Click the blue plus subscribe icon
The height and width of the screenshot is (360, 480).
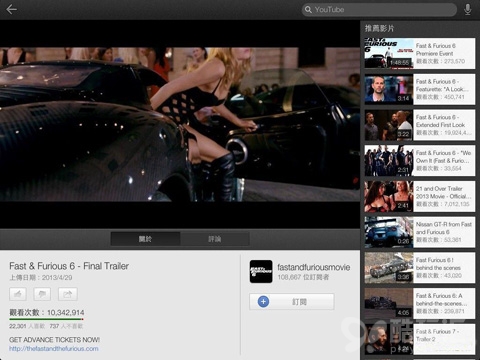(263, 302)
